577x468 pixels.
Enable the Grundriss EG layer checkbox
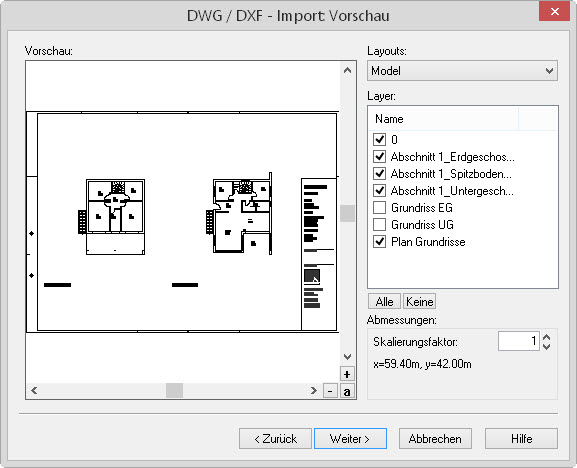[379, 208]
